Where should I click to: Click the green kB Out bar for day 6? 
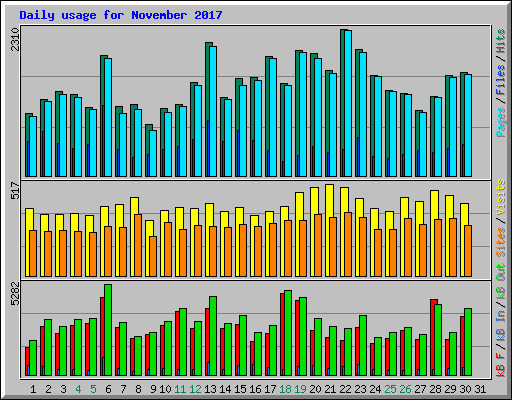(x=108, y=330)
